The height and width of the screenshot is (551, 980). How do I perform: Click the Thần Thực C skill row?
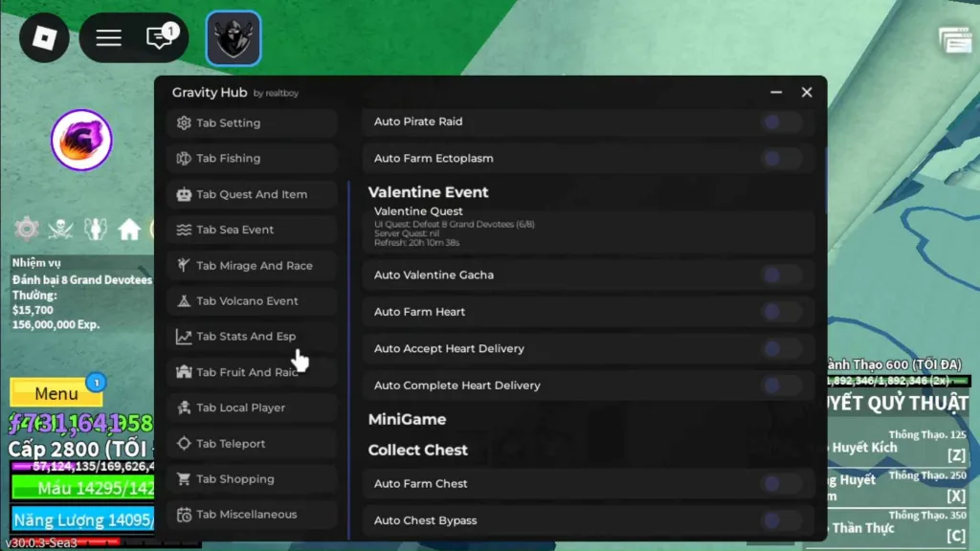pos(899,528)
